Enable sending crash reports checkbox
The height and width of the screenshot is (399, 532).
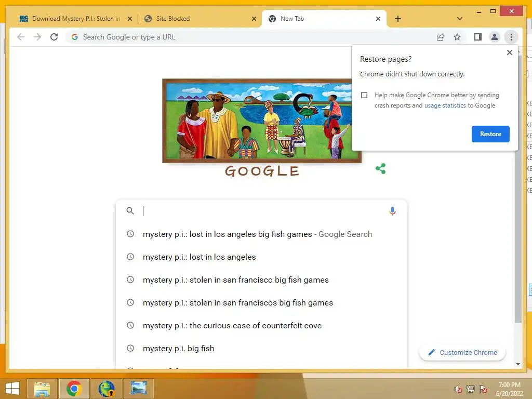(364, 95)
